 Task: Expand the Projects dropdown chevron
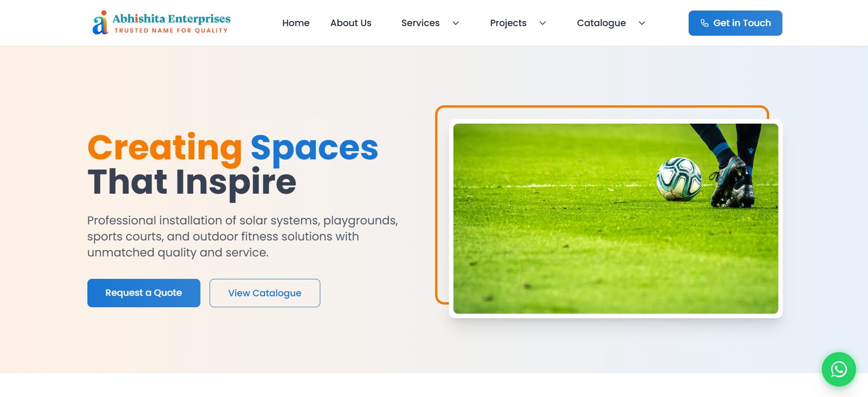click(x=543, y=23)
